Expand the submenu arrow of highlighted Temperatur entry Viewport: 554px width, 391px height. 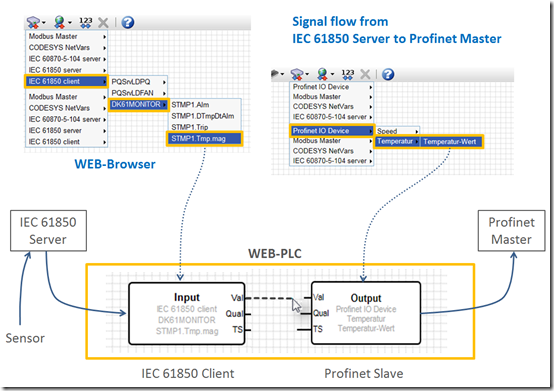[x=417, y=142]
